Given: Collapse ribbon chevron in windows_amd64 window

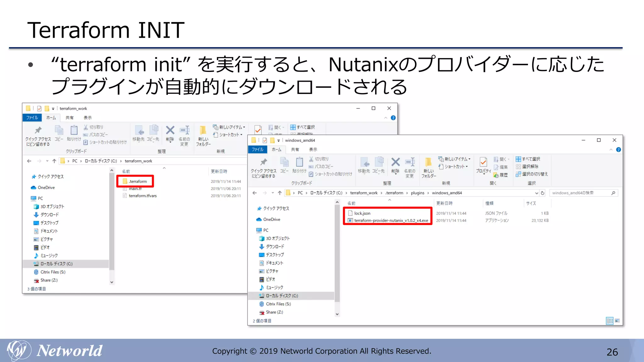Looking at the screenshot, I should point(611,150).
